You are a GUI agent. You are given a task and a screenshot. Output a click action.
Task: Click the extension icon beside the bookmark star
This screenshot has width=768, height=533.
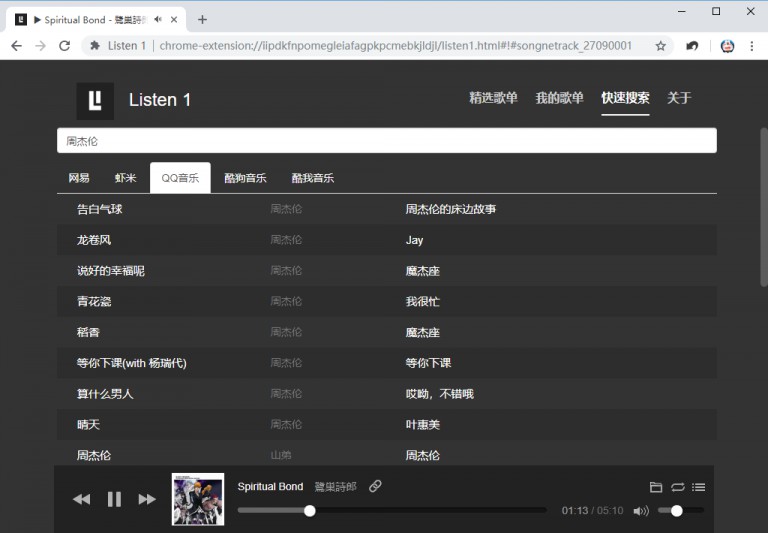pos(692,46)
